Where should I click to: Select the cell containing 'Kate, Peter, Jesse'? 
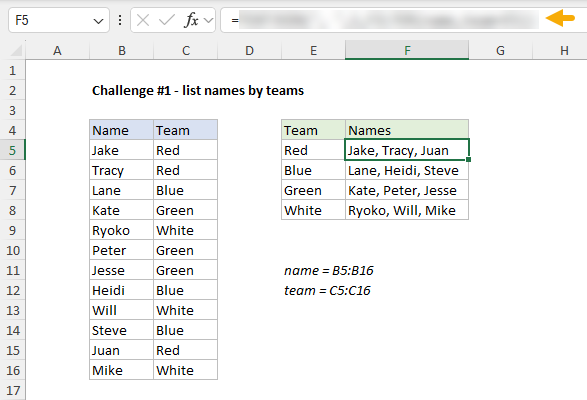(407, 190)
